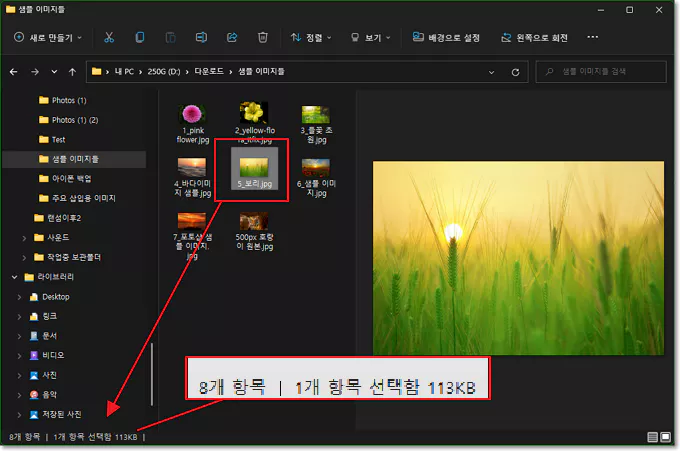Collapse the 라이브러리 tree node
Image resolution: width=680 pixels, height=451 pixels.
click(x=14, y=277)
